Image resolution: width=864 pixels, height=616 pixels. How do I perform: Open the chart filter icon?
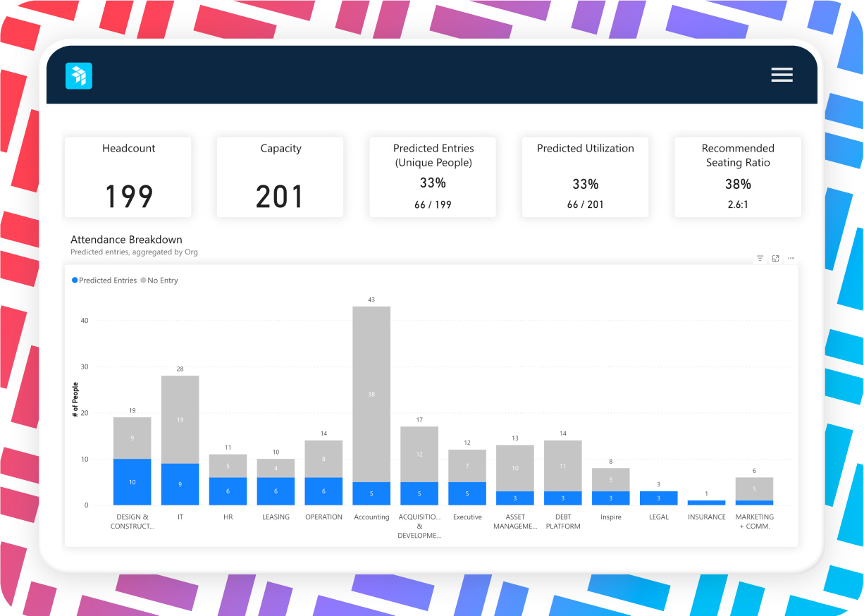tap(760, 259)
